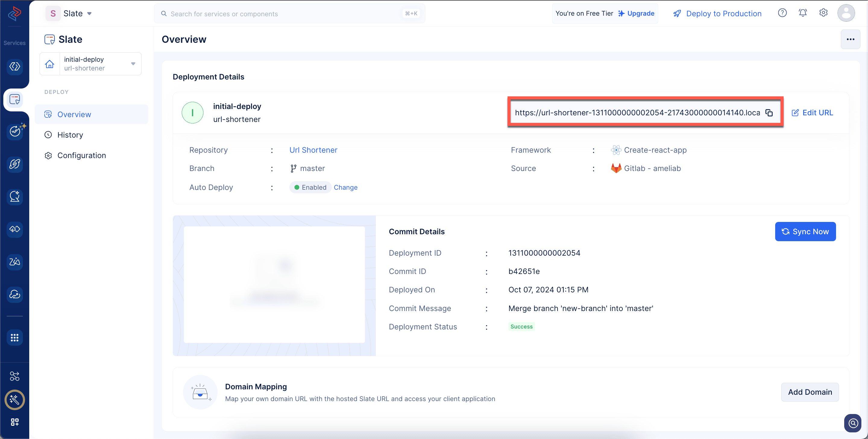Open the rocket orbit service icon

[x=14, y=164]
